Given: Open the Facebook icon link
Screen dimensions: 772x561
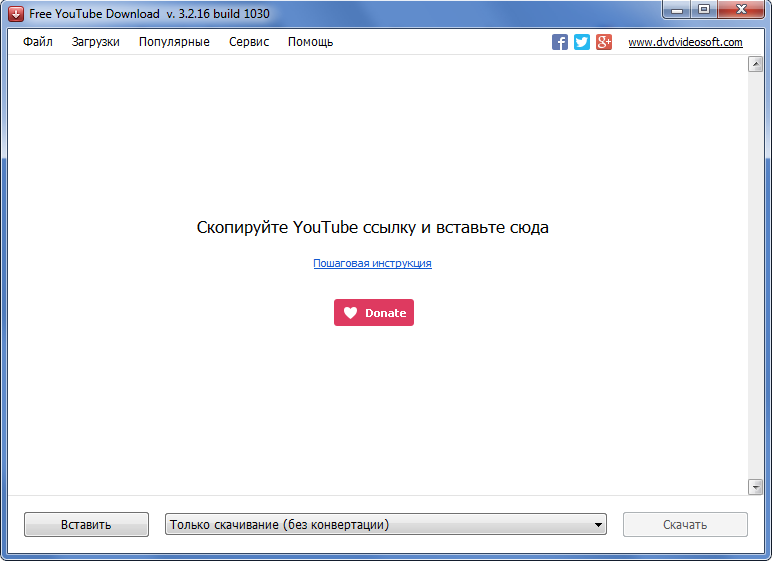Looking at the screenshot, I should tap(560, 42).
